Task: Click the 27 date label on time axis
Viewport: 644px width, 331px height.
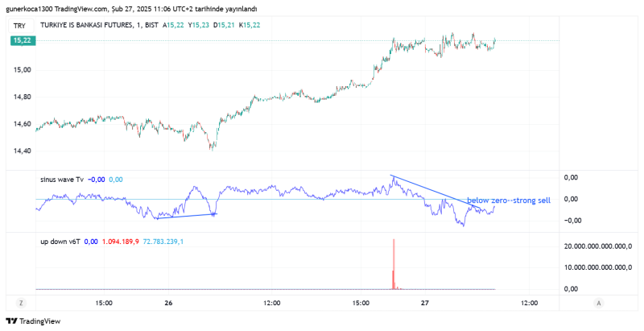Action: pyautogui.click(x=425, y=303)
